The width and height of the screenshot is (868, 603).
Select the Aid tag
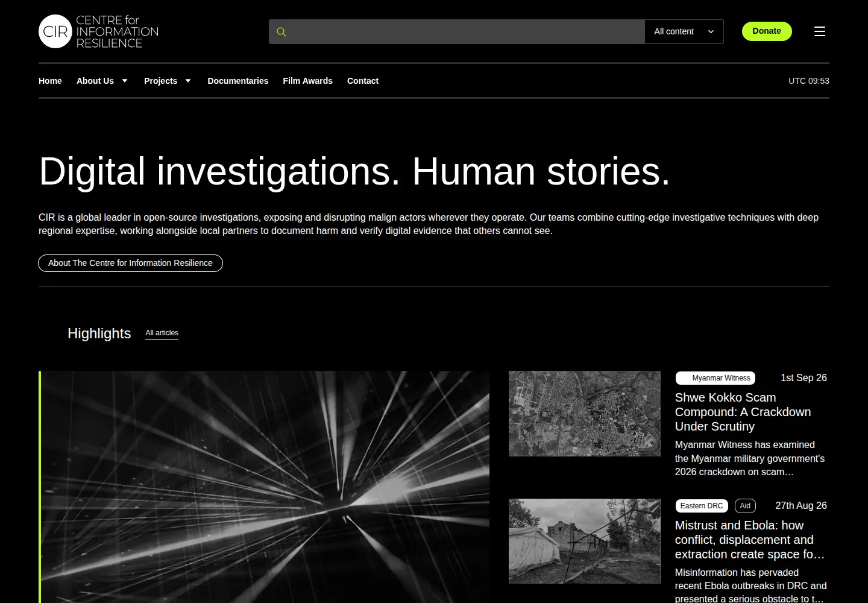(745, 506)
